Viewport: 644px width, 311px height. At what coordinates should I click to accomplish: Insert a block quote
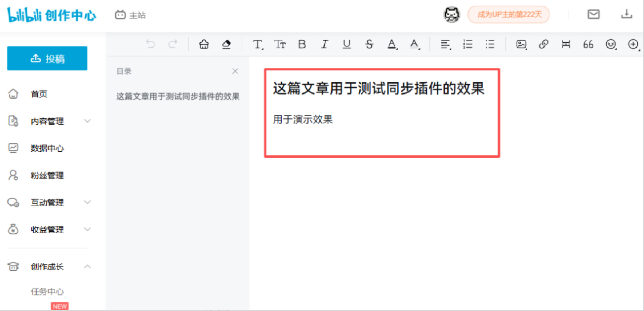click(x=588, y=44)
